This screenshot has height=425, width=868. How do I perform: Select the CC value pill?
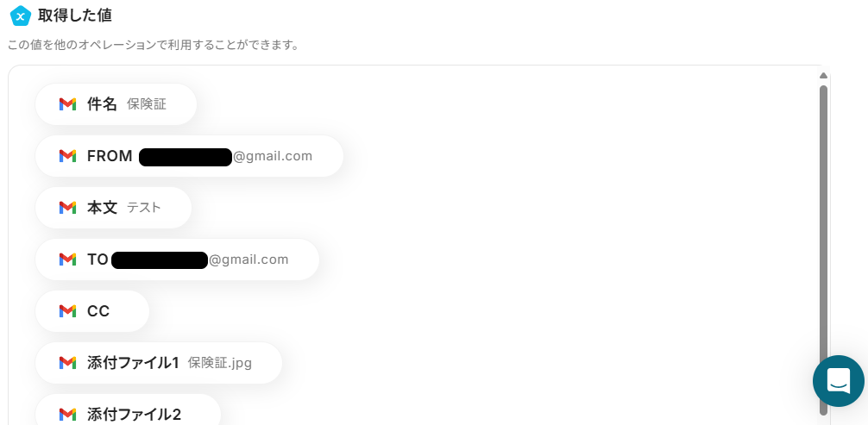coord(92,311)
